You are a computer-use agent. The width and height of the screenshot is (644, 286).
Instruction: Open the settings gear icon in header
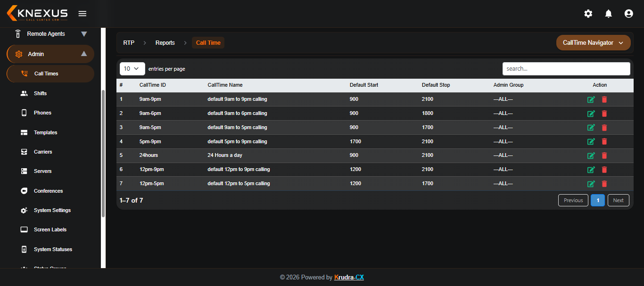[x=588, y=14]
